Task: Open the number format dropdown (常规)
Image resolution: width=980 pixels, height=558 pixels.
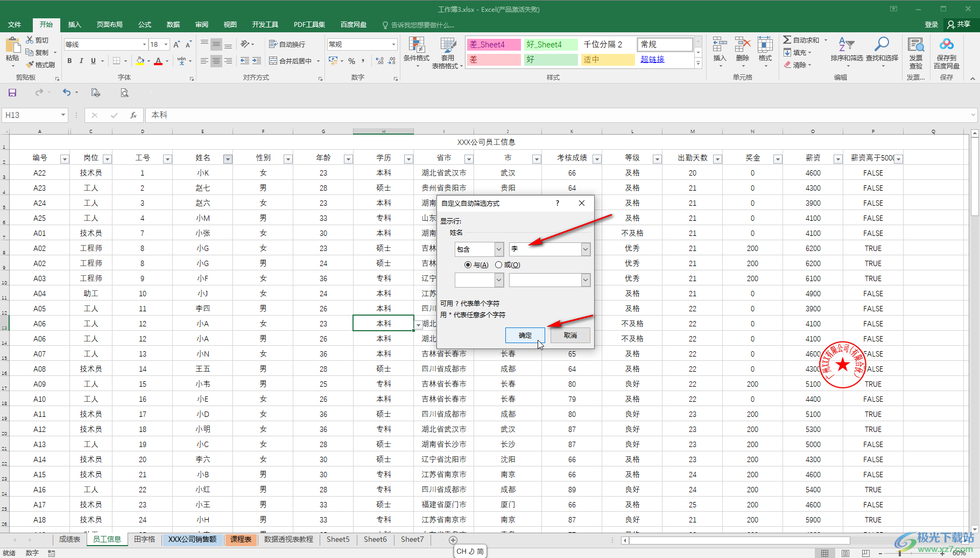Action: point(393,44)
